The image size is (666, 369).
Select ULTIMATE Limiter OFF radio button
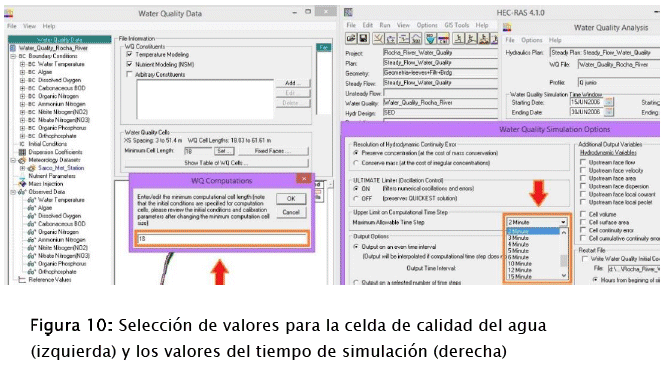[x=356, y=198]
